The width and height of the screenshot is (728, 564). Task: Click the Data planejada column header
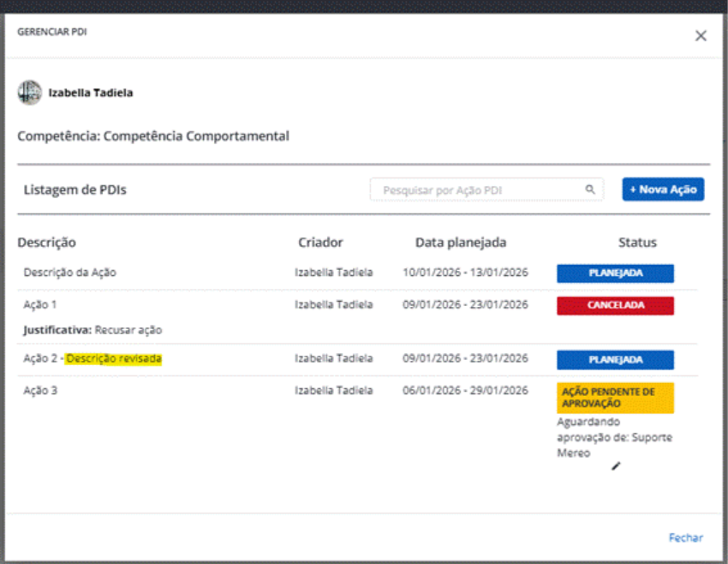pyautogui.click(x=461, y=243)
